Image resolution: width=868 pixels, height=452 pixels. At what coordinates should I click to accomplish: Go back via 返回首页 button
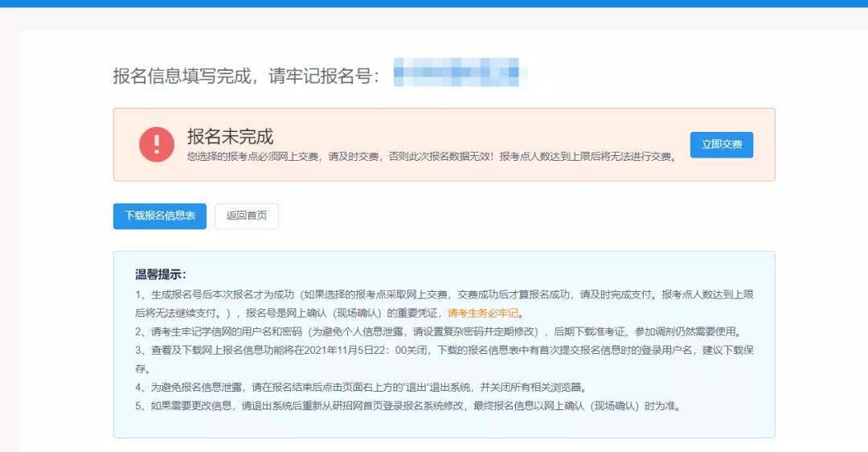[x=247, y=216]
